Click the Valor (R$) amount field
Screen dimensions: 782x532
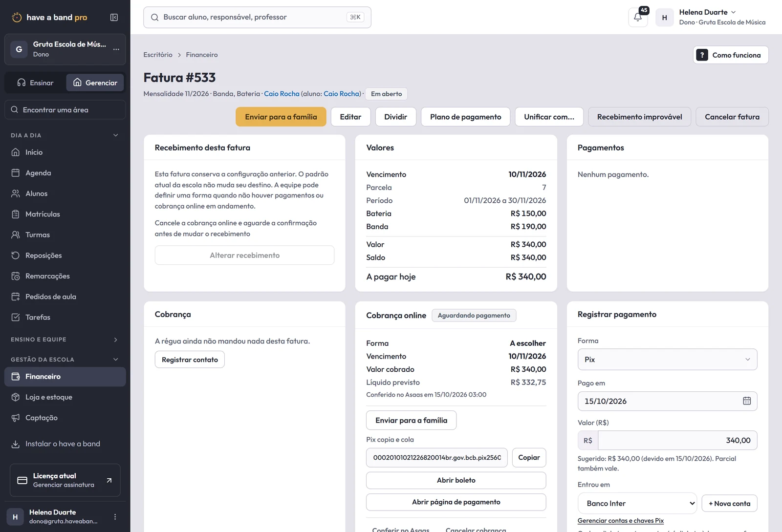677,440
